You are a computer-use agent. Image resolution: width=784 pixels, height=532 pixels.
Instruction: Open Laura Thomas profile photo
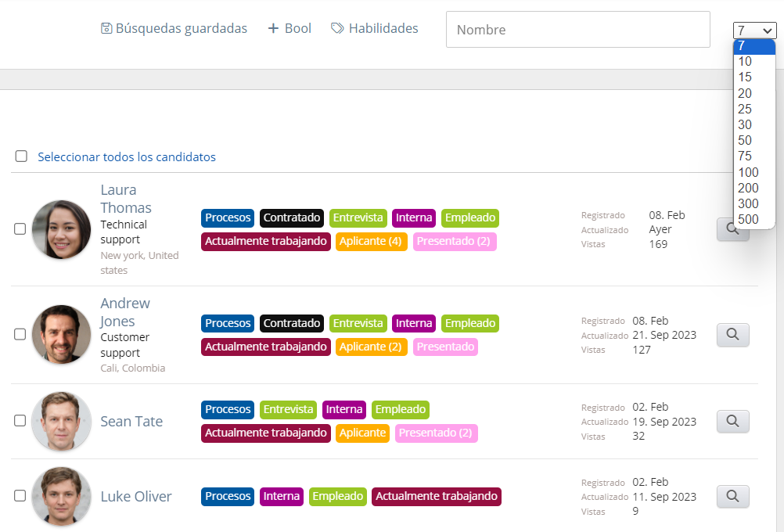pos(62,229)
